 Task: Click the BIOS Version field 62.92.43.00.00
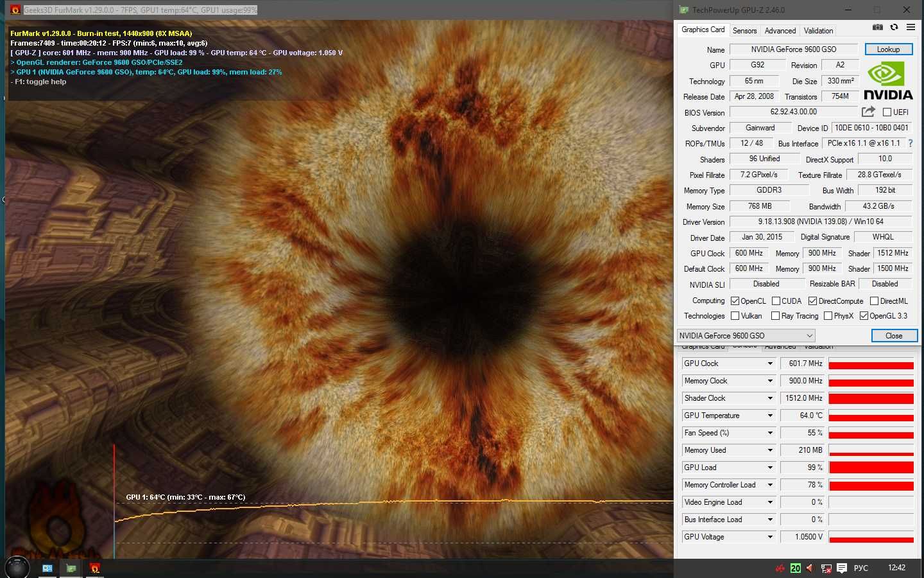point(793,112)
